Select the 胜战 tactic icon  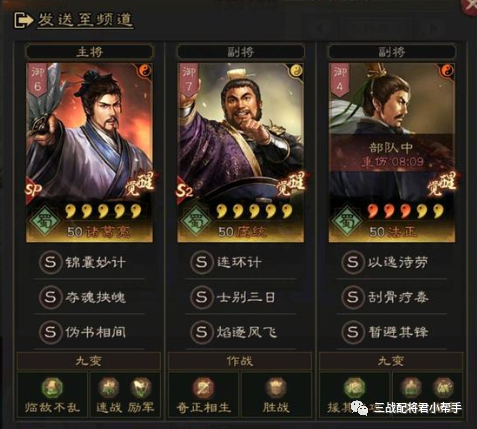click(x=276, y=388)
